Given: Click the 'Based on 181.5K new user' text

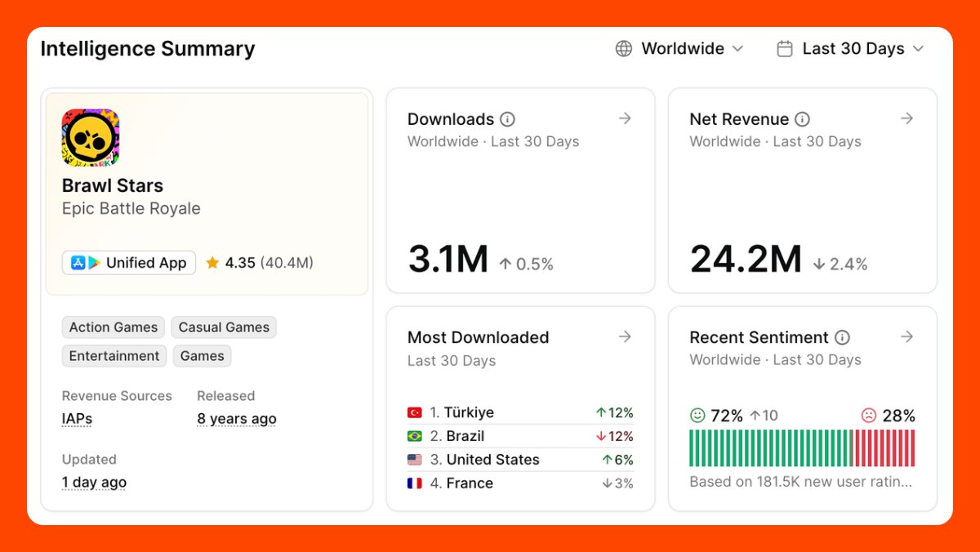Looking at the screenshot, I should click(x=801, y=482).
